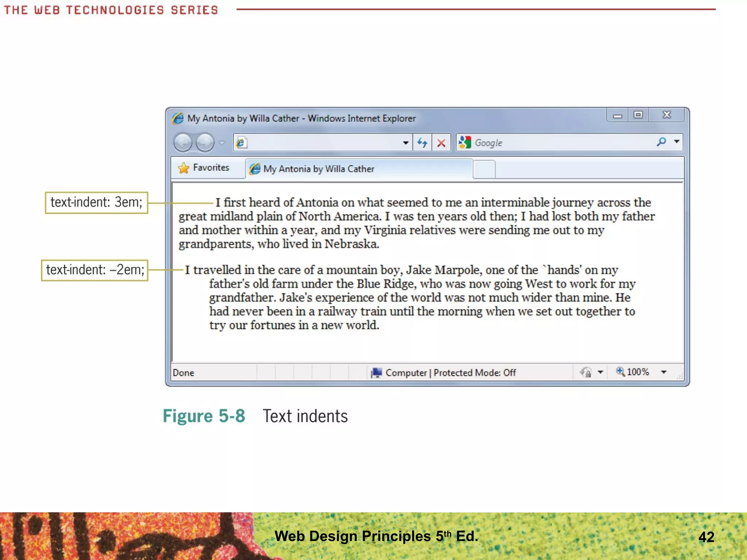Click the Done status text
Screen dimensions: 747x560
pyautogui.click(x=183, y=373)
